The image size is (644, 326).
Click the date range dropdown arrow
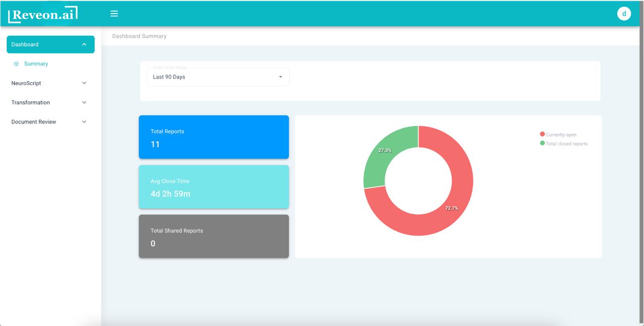pyautogui.click(x=280, y=77)
